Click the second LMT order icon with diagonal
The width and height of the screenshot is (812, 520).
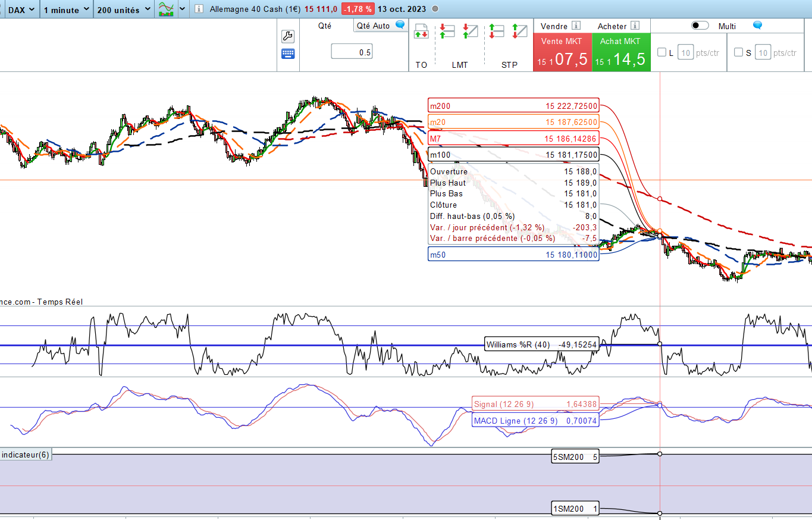tap(471, 31)
